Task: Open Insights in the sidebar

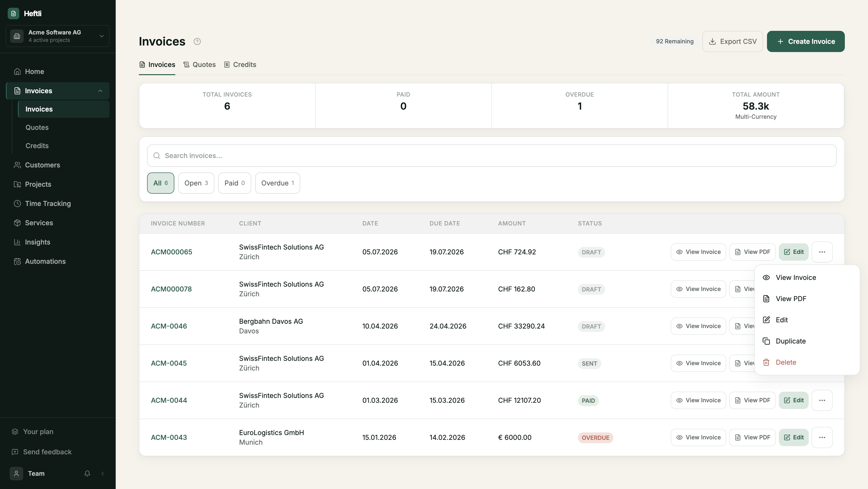Action: 58,242
